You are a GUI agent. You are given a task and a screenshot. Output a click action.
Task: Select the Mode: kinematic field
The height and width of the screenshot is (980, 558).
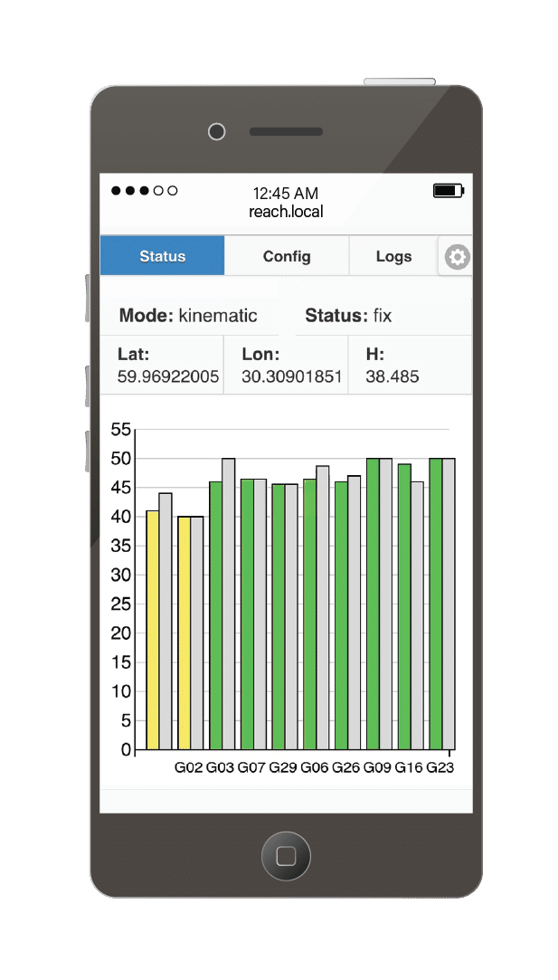pyautogui.click(x=188, y=316)
